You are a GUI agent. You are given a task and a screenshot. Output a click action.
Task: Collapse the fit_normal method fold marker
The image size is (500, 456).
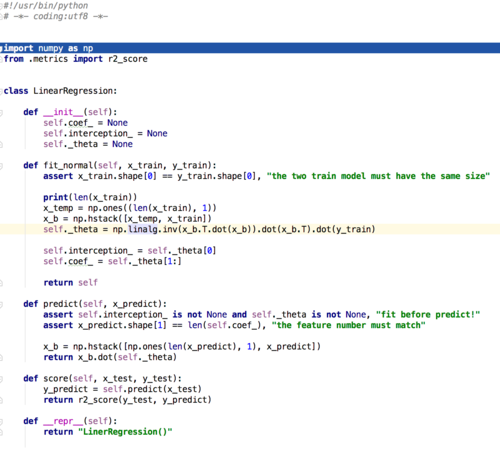[1, 166]
